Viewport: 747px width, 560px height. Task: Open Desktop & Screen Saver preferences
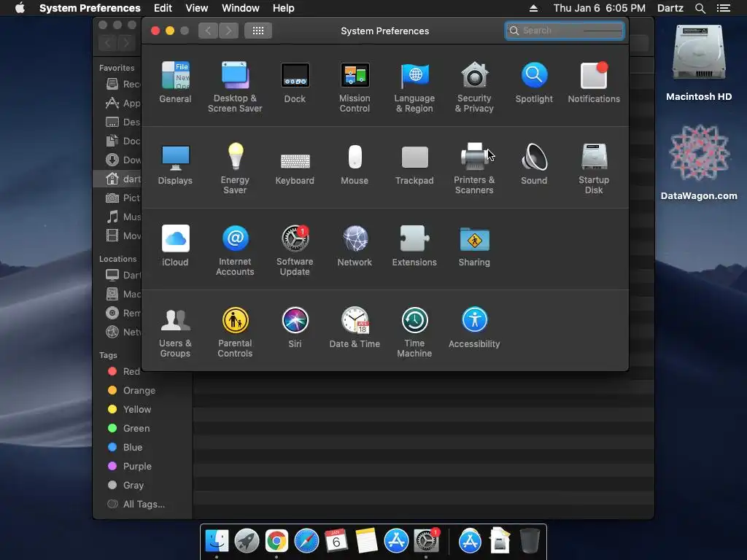(235, 87)
